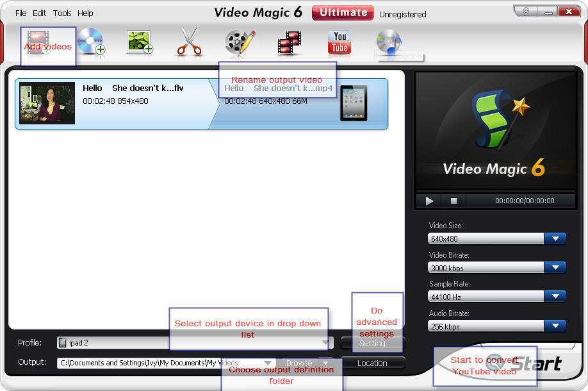This screenshot has height=391, width=588.
Task: Expand the Sample Rate dropdown
Action: (555, 296)
